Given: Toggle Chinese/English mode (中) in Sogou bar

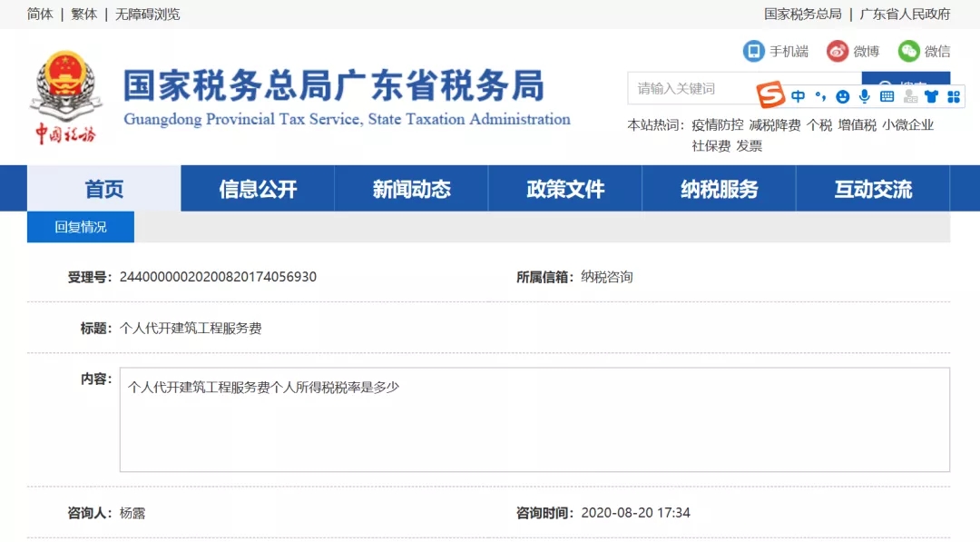Looking at the screenshot, I should pos(799,96).
